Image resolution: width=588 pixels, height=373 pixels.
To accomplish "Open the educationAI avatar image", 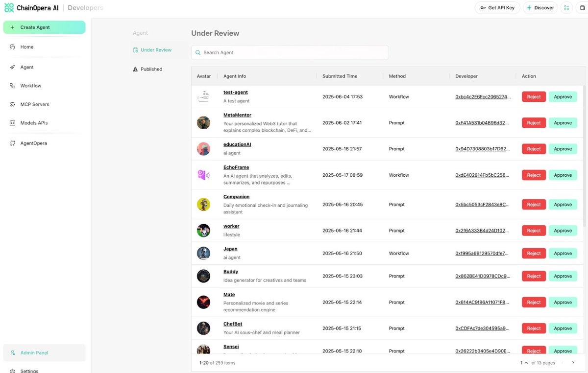I will (x=203, y=149).
